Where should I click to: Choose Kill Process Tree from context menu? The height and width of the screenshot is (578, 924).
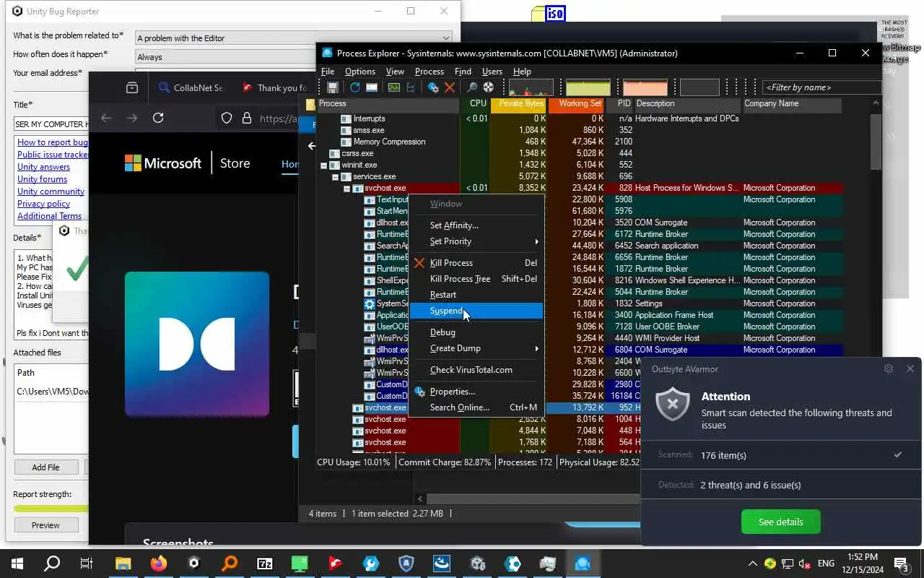(476, 279)
